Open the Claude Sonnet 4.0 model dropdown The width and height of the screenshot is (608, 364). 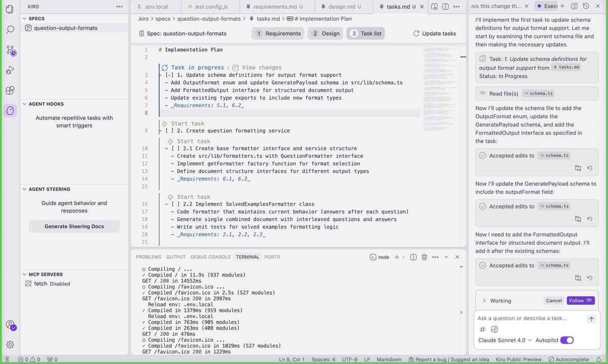coord(505,340)
